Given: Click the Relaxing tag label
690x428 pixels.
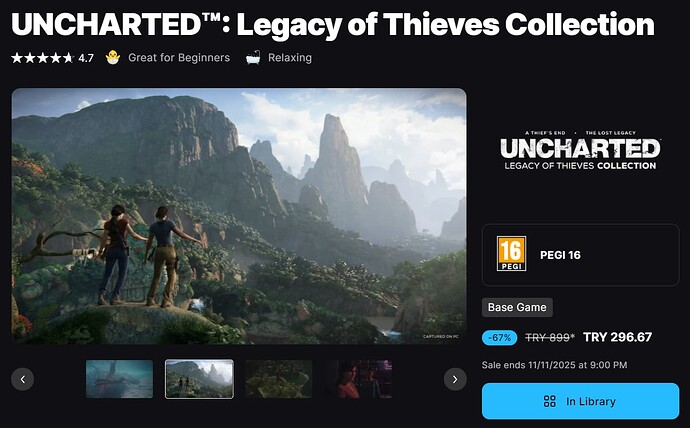Looking at the screenshot, I should click(290, 58).
